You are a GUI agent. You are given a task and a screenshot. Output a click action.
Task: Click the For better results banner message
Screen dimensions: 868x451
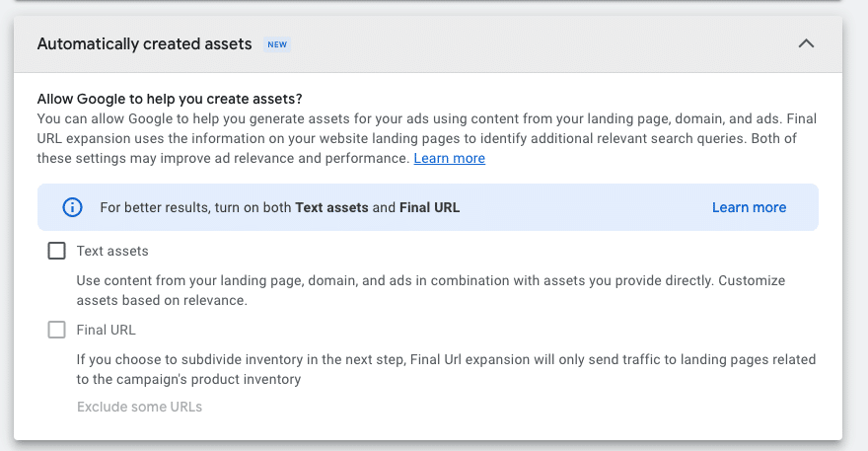point(279,207)
